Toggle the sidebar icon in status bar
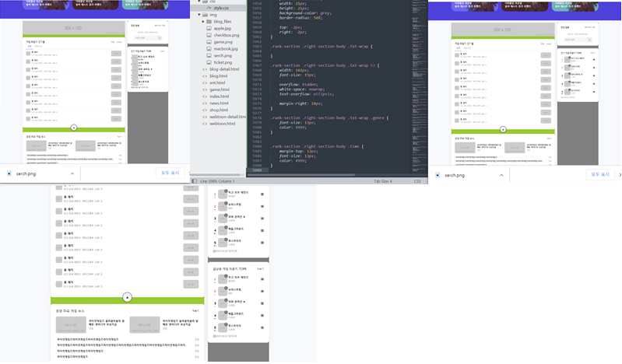622x364 pixels. pos(195,181)
